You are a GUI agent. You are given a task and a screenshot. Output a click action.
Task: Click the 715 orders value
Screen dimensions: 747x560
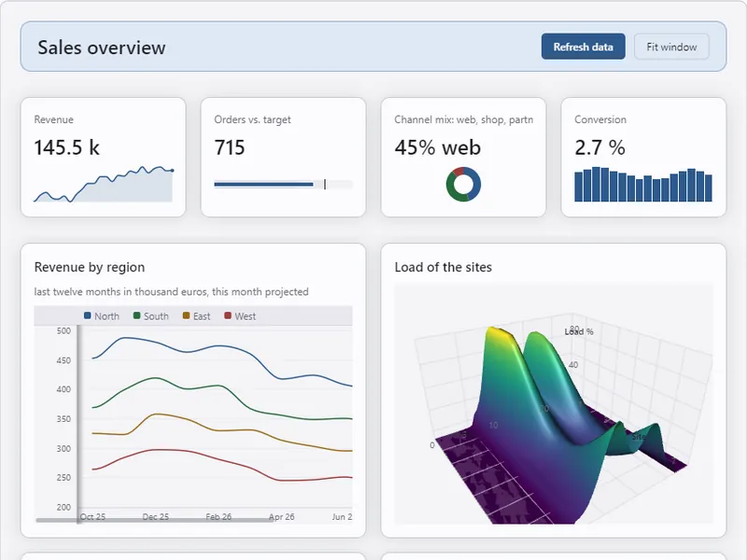click(229, 147)
